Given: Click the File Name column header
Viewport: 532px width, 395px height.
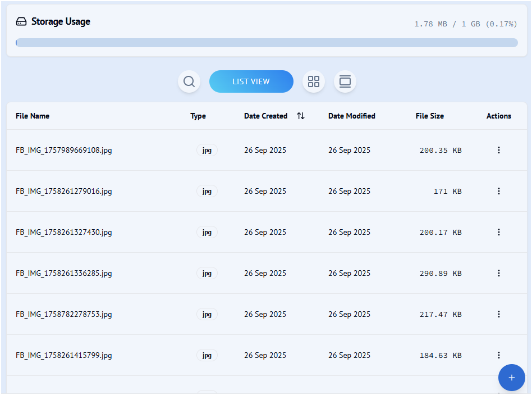Looking at the screenshot, I should coord(33,116).
